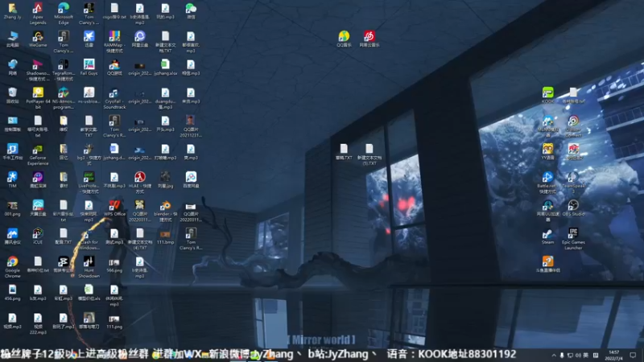
Task: Select the 456.png image file
Action: click(x=12, y=293)
